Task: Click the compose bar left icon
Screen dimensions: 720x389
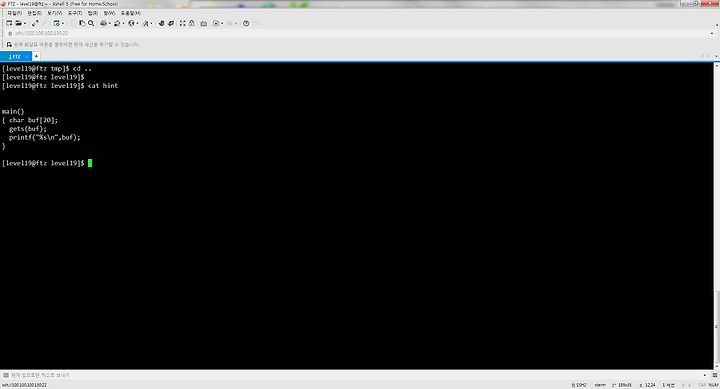Action: click(x=6, y=375)
